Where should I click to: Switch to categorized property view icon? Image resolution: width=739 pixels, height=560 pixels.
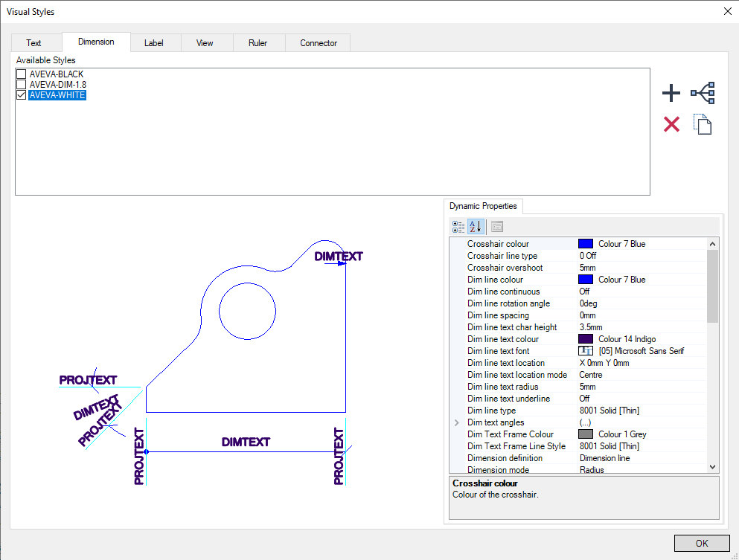click(x=458, y=227)
